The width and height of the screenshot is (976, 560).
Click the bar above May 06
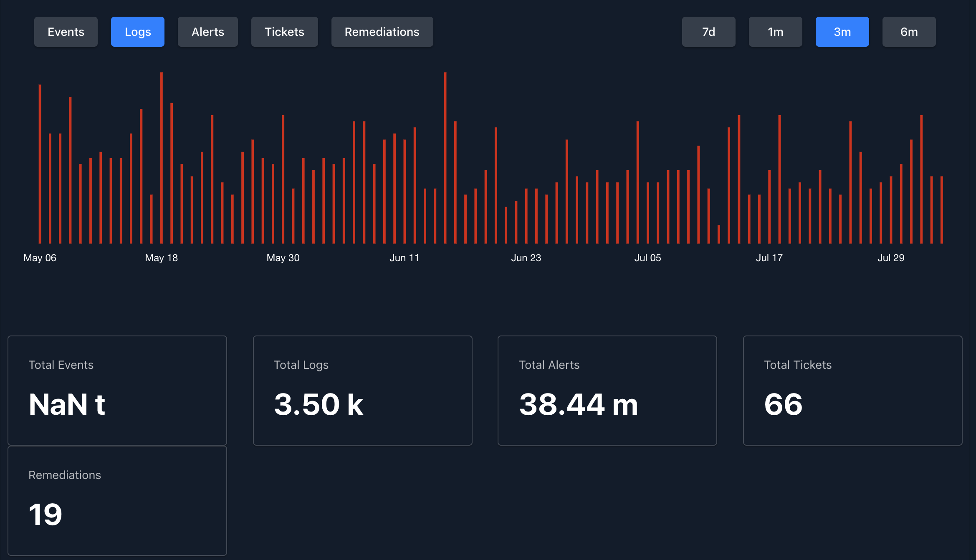pos(40,164)
